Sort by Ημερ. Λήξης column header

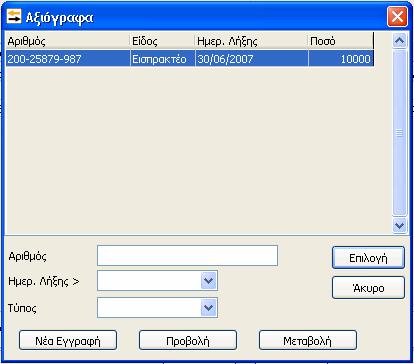point(251,41)
